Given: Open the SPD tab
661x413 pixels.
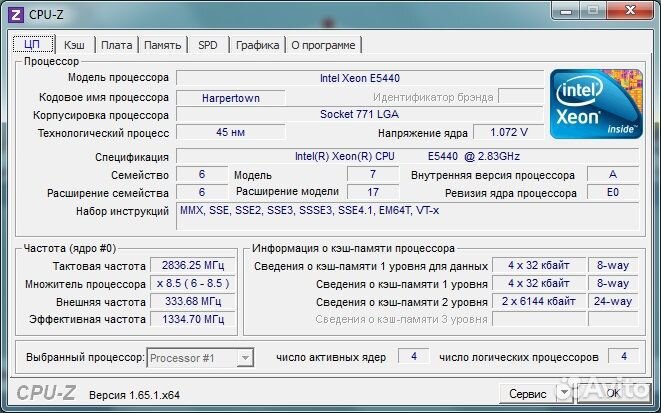Looking at the screenshot, I should click(x=207, y=45).
